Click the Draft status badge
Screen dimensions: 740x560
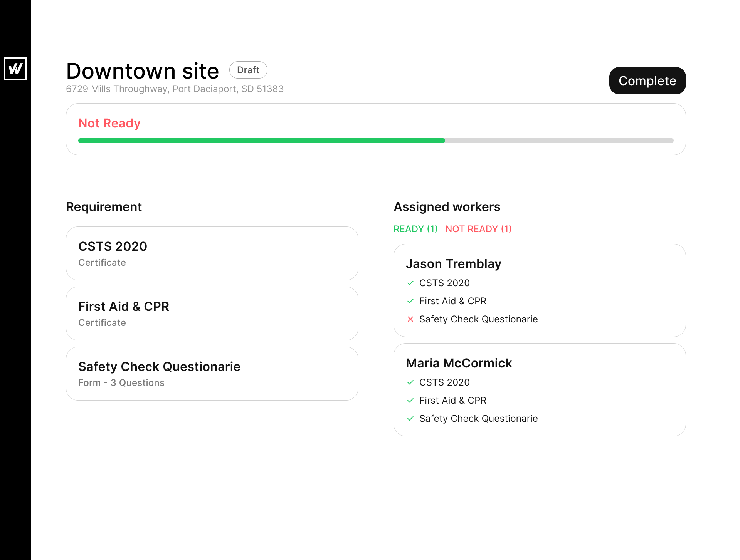(248, 70)
